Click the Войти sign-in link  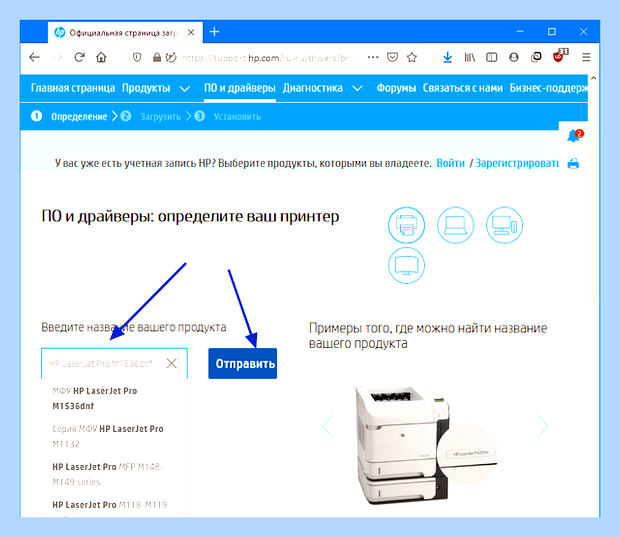(x=450, y=163)
